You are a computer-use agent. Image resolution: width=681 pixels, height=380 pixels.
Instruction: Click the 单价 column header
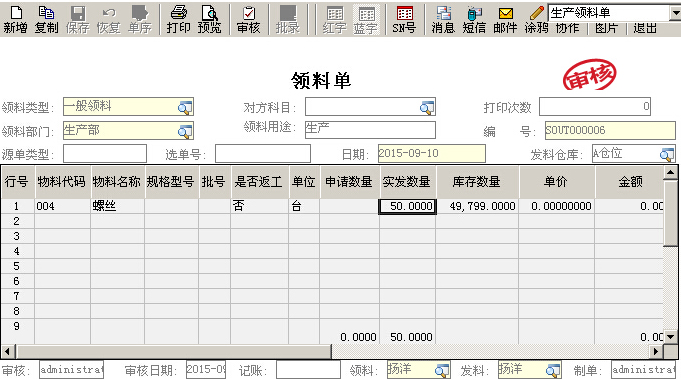(557, 182)
